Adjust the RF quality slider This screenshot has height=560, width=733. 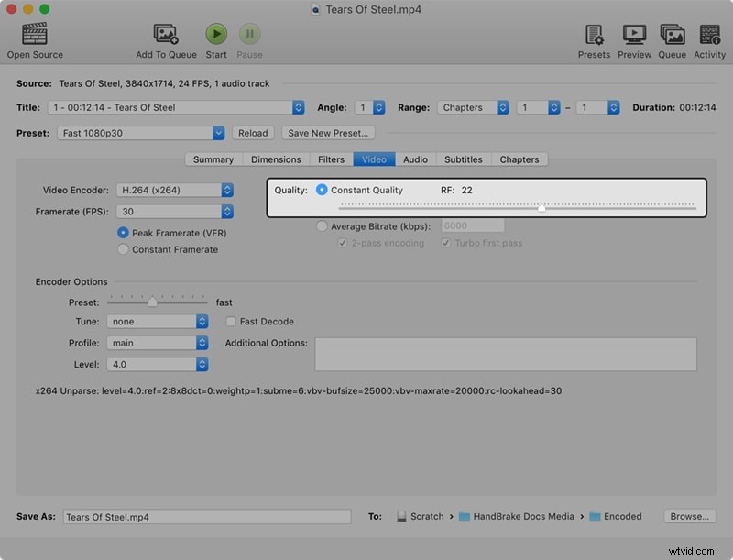[x=541, y=207]
